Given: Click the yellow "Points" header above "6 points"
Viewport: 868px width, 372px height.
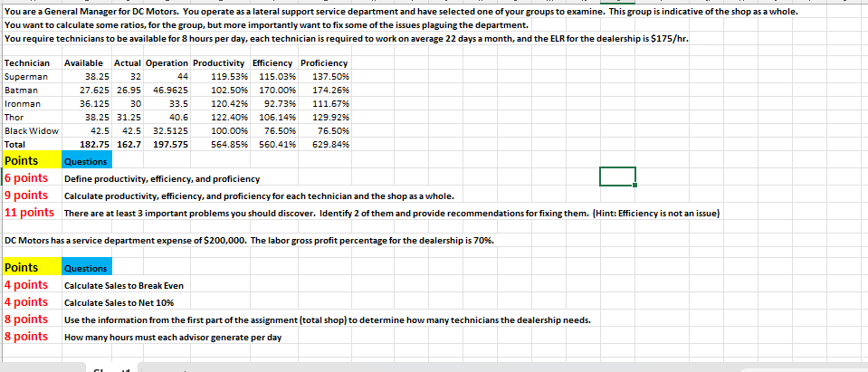Looking at the screenshot, I should [x=31, y=160].
